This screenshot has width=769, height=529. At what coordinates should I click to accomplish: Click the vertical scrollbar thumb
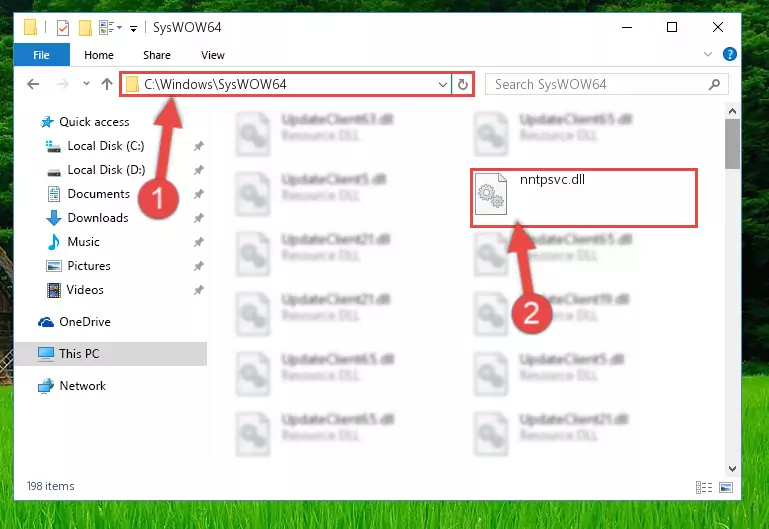click(732, 144)
